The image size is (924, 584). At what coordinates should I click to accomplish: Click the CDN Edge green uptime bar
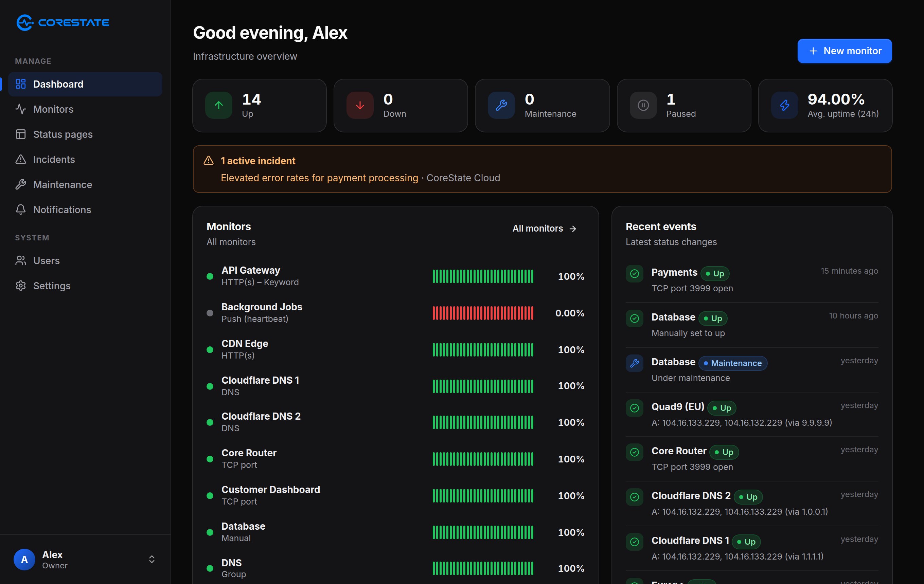click(x=483, y=350)
